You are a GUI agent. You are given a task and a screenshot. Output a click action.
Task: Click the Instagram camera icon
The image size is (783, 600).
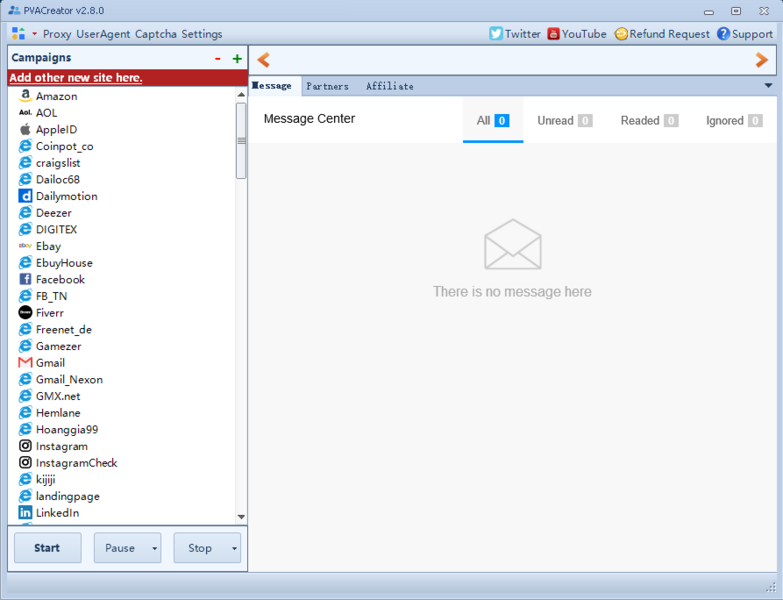click(x=25, y=445)
